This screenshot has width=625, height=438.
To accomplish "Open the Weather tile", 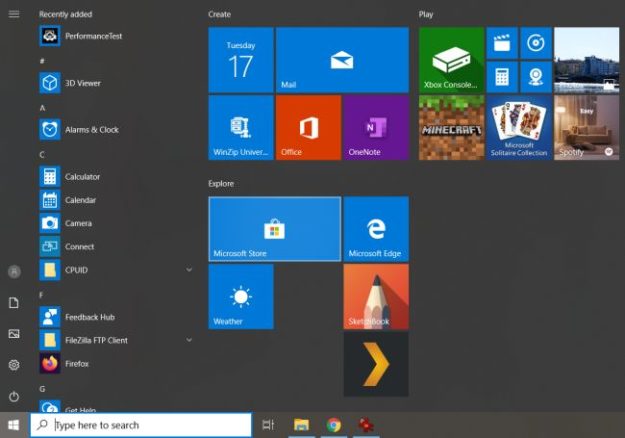I will (241, 297).
